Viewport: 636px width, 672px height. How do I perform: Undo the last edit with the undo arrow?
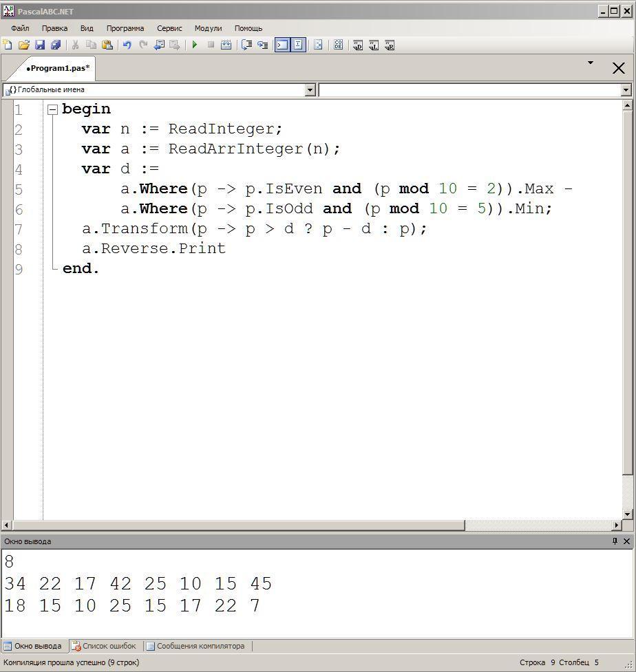127,45
